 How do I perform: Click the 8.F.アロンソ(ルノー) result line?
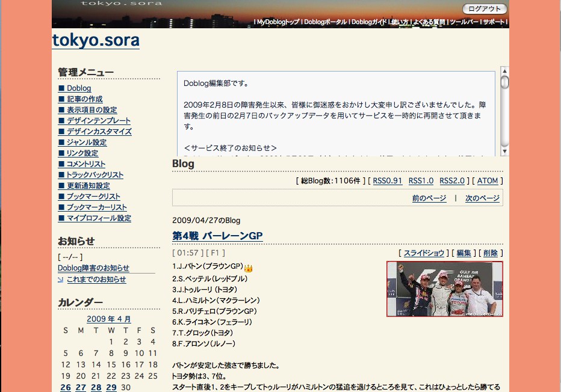203,344
